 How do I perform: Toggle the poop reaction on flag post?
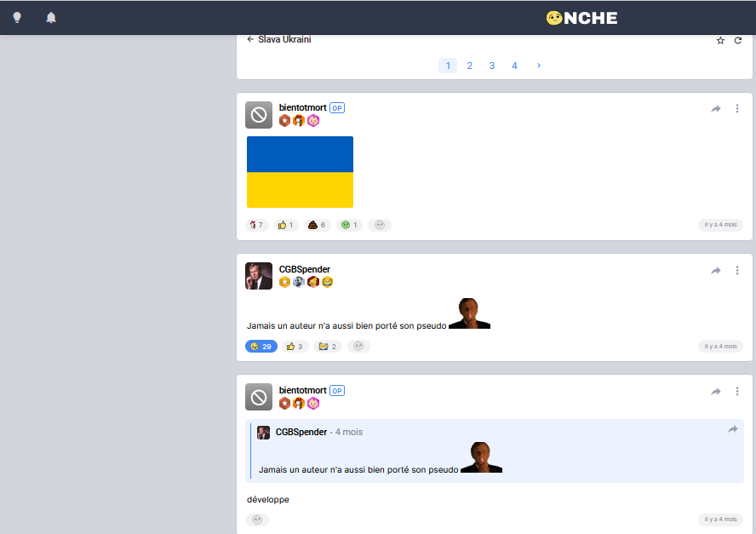tap(317, 225)
